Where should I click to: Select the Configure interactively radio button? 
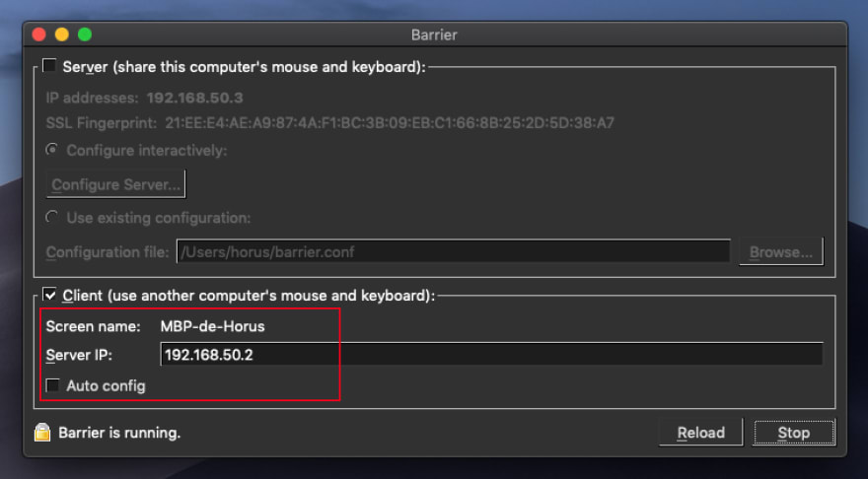52,151
